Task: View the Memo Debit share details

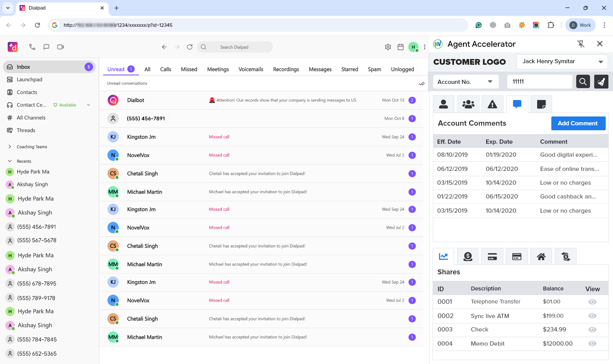Action: 592,344
